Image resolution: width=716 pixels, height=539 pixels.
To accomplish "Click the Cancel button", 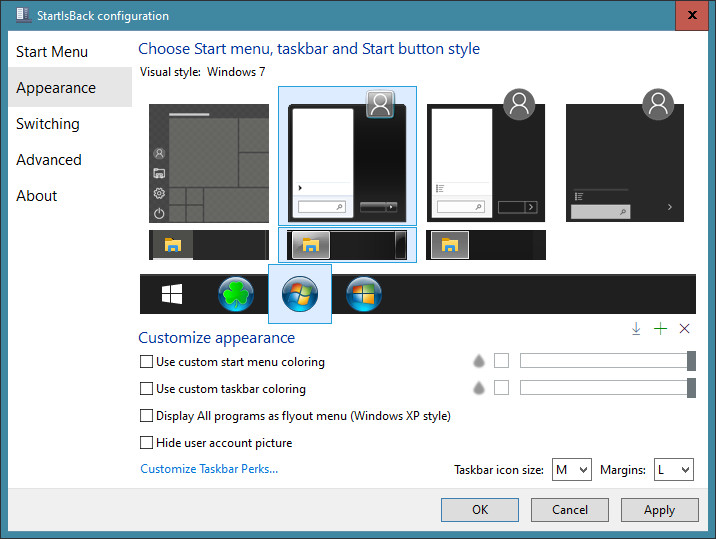I will coord(570,510).
